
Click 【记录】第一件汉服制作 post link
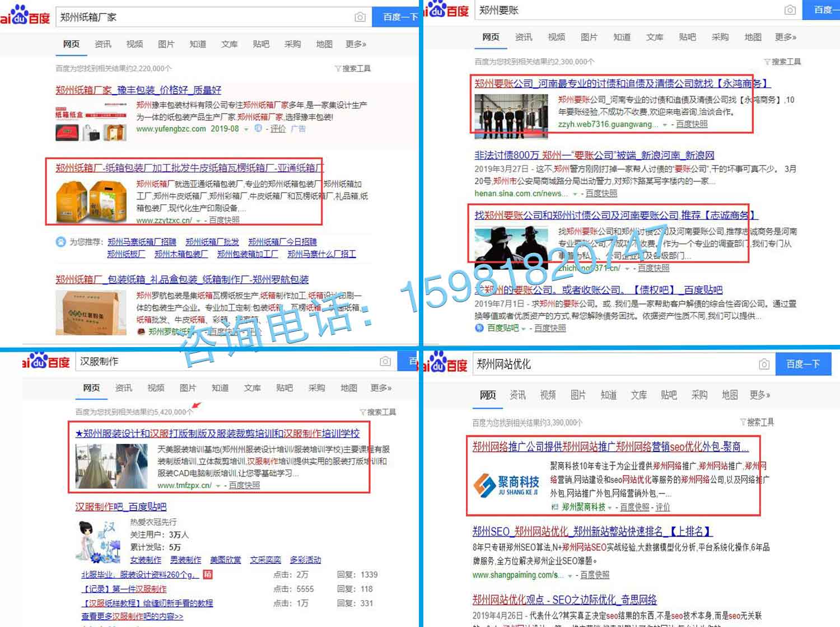124,589
